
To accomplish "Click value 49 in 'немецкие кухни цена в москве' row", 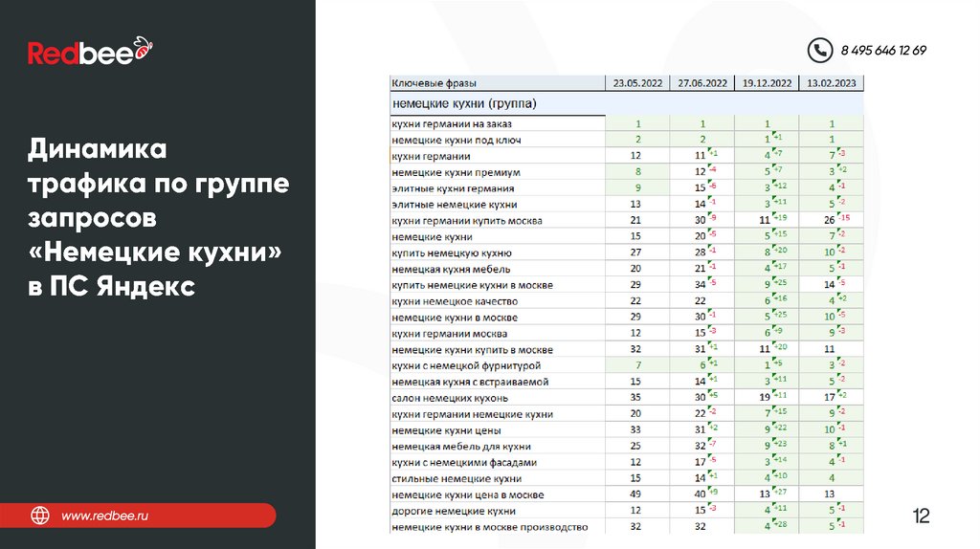I will click(x=635, y=494).
